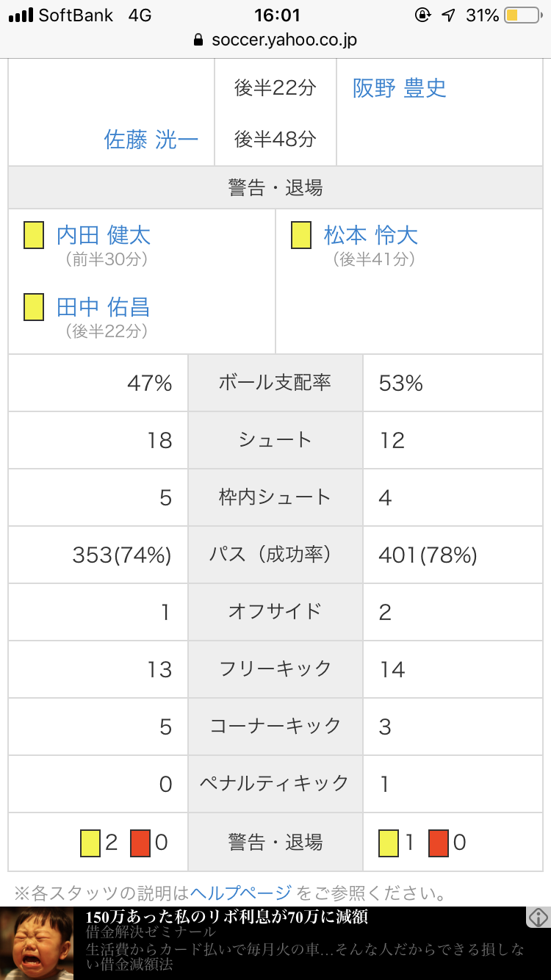This screenshot has width=551, height=980.
Task: Open player page for 松本 怜大
Action: pos(371,235)
